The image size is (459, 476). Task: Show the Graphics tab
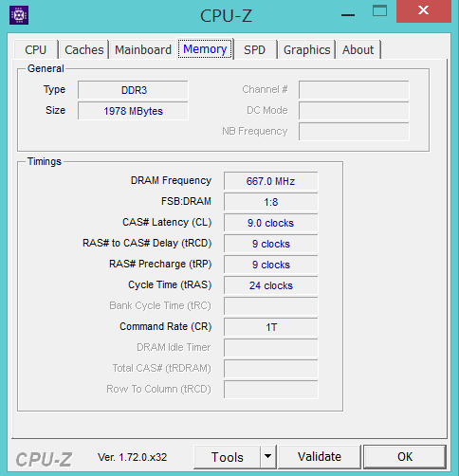(x=306, y=49)
